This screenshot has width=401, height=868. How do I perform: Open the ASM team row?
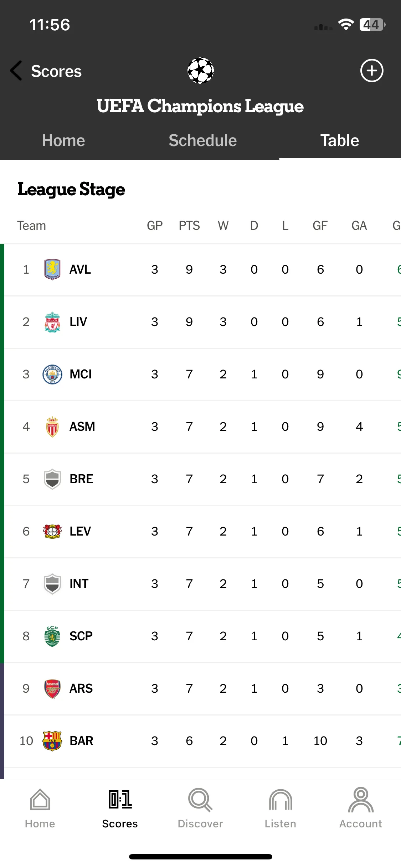(202, 427)
